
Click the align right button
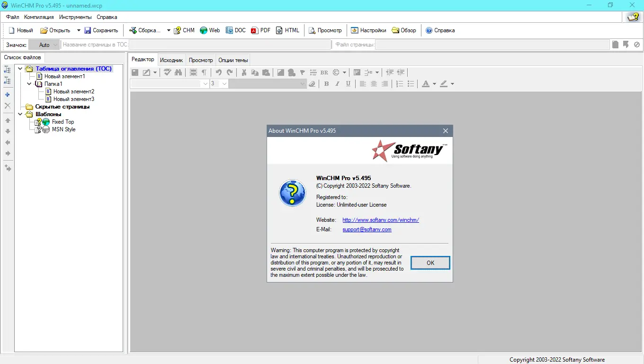[x=385, y=84]
